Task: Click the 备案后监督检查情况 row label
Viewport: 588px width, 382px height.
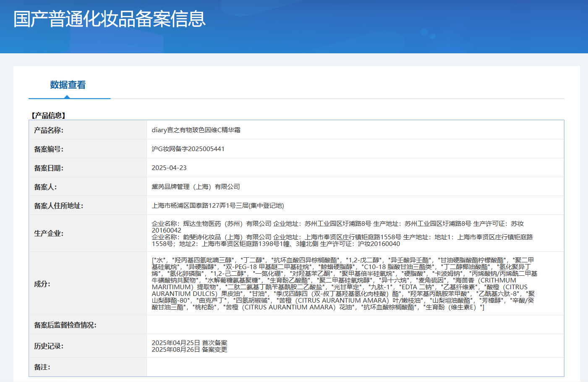Action: 65,325
